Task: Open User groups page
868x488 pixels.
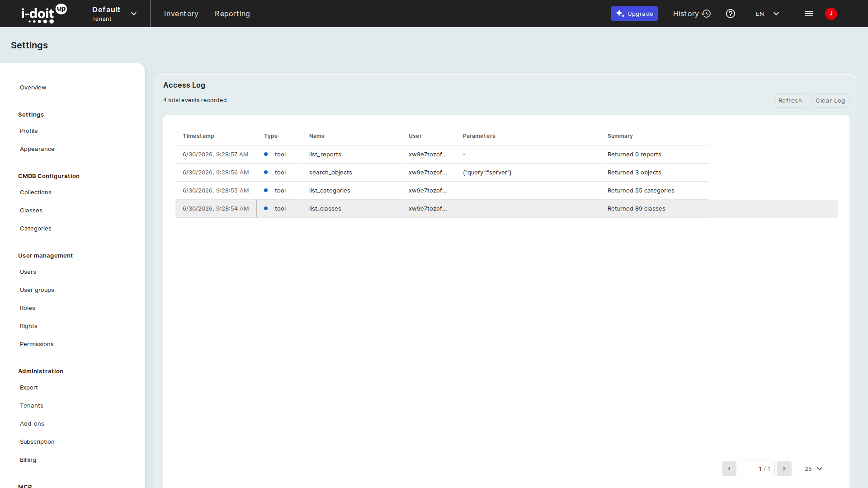Action: coord(37,290)
